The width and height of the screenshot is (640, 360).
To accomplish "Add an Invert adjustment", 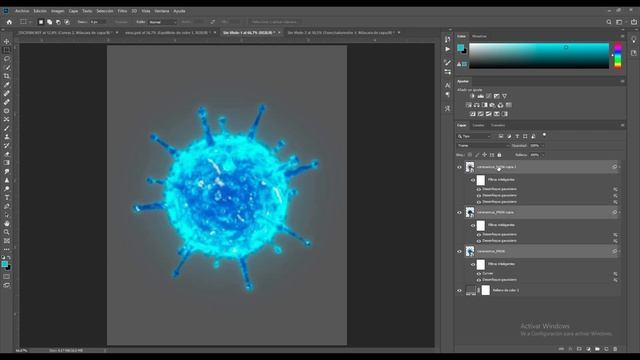I will pyautogui.click(x=473, y=114).
